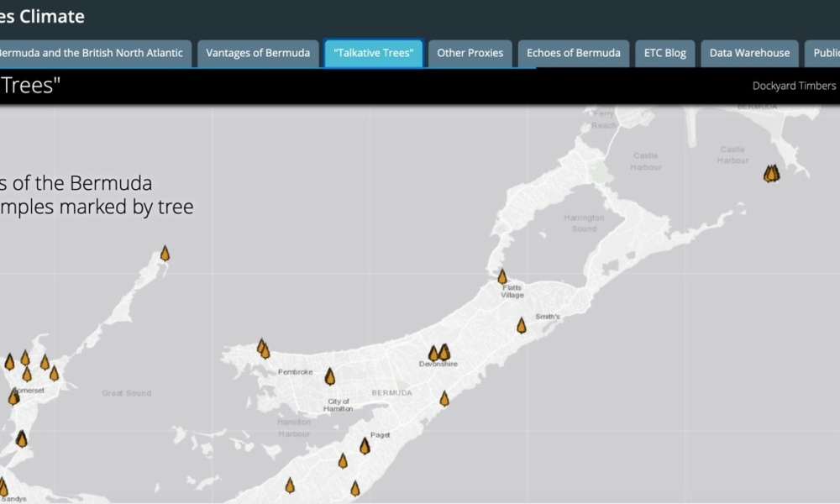Open the Vantages of Bermuda tab
Viewport: 840px width, 504px height.
pyautogui.click(x=258, y=53)
